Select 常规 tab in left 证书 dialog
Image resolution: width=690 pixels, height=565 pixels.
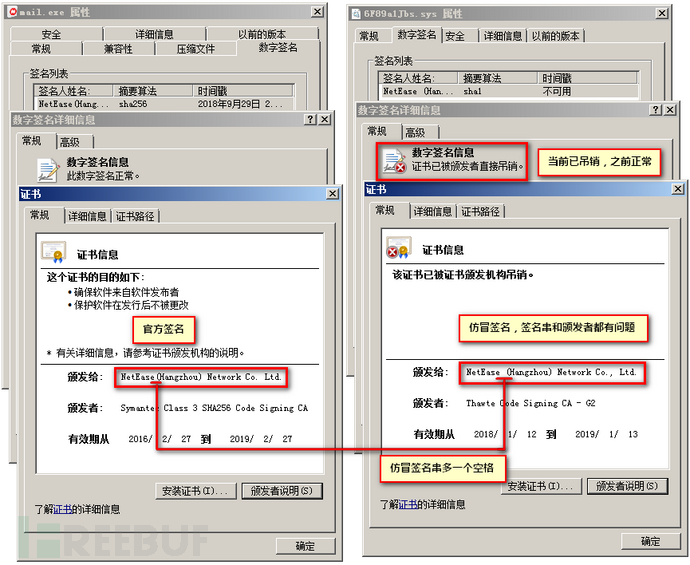tap(44, 215)
